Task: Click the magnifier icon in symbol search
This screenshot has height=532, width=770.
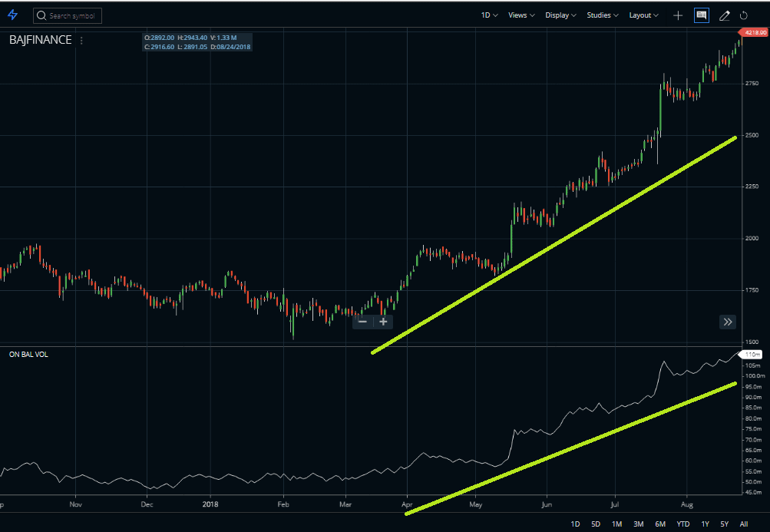Action: (x=41, y=15)
